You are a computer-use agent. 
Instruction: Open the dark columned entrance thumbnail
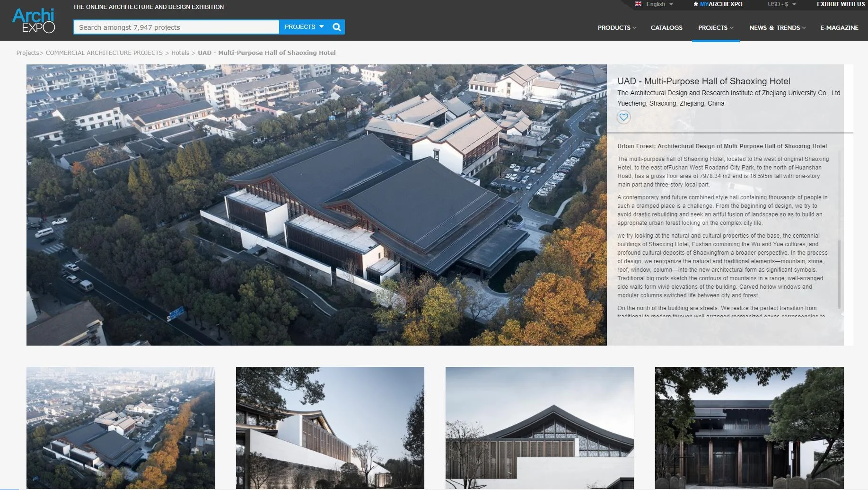(x=749, y=428)
